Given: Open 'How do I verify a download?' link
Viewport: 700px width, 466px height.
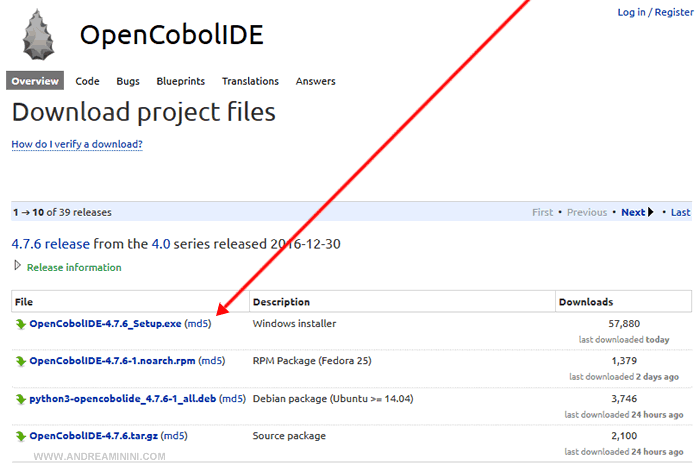Looking at the screenshot, I should pyautogui.click(x=77, y=144).
